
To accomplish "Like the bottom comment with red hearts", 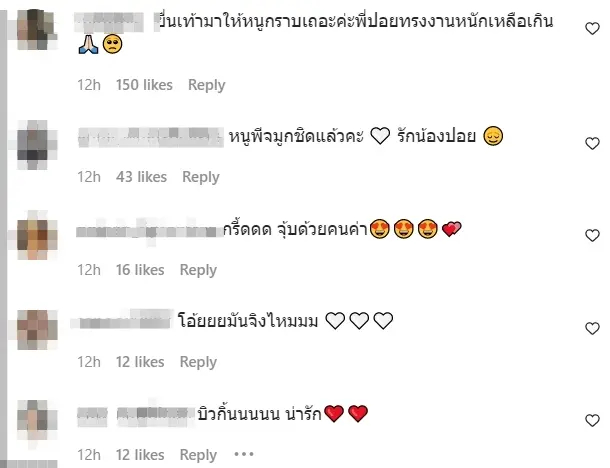I will tap(592, 421).
